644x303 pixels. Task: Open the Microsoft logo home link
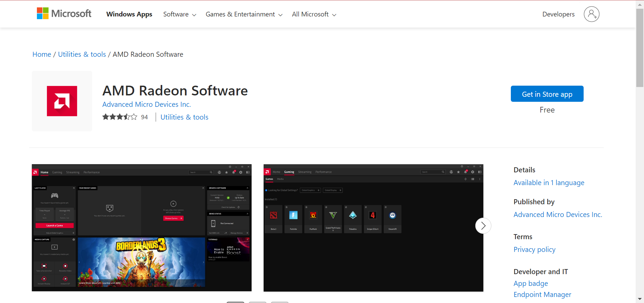click(x=64, y=14)
